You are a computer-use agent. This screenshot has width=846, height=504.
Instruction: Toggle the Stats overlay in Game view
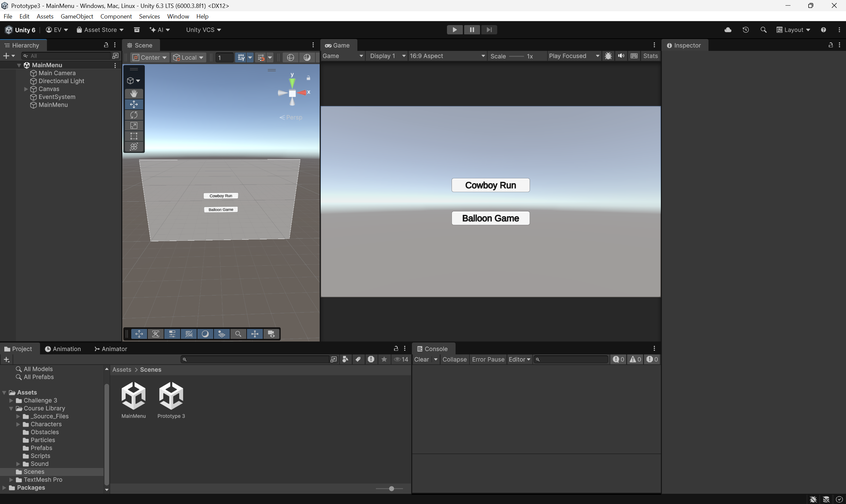point(650,56)
